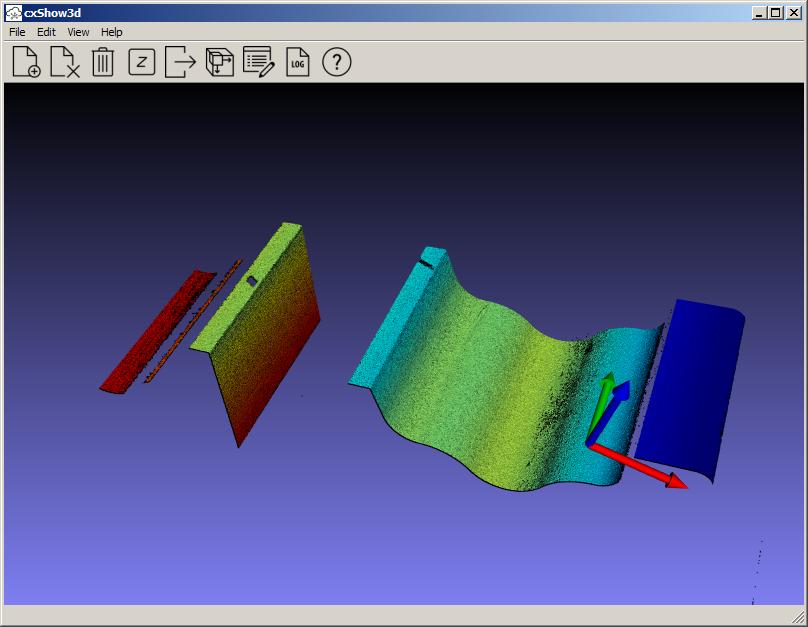
Task: Click the export arrow icon
Action: (x=180, y=62)
